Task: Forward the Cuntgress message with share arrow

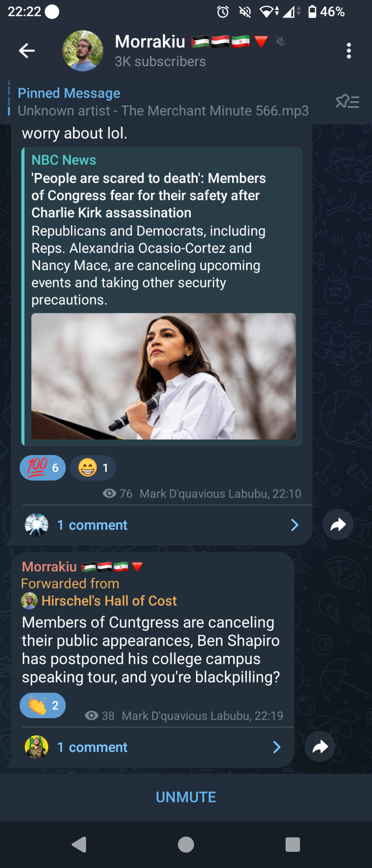Action: pos(320,746)
